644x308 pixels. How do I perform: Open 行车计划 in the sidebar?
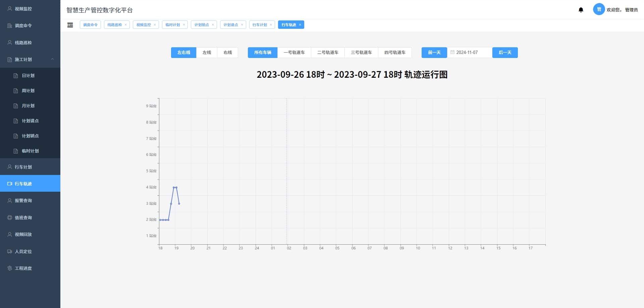tap(30, 167)
